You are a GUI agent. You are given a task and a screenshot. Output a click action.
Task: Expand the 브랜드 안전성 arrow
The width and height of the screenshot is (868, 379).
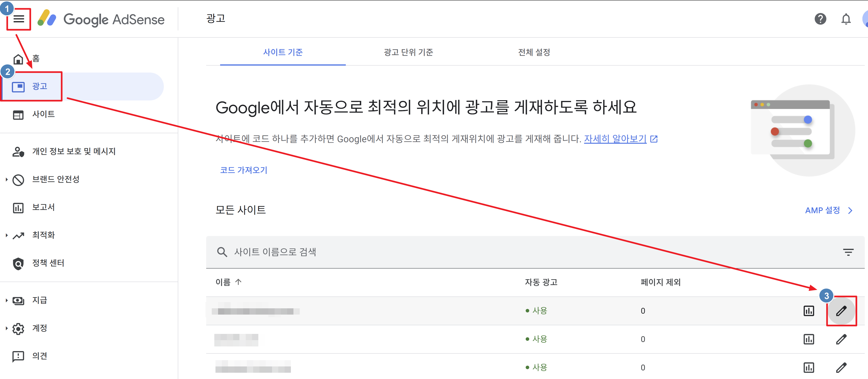pyautogui.click(x=7, y=180)
